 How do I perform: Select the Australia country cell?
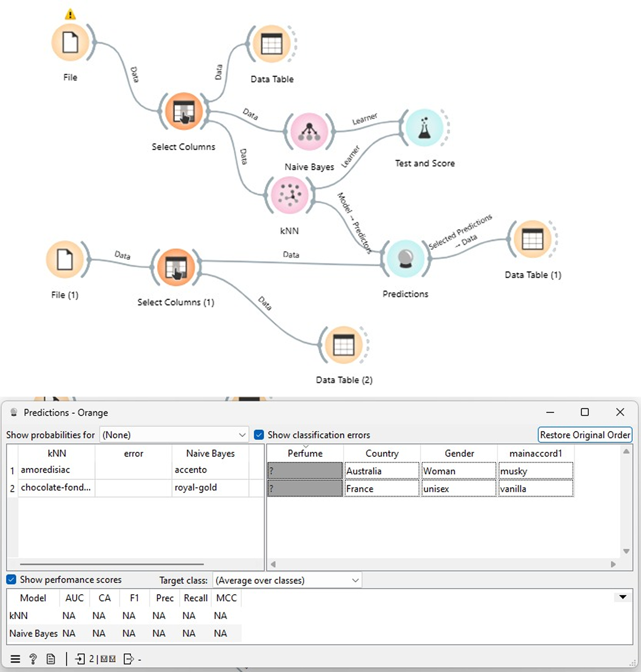point(382,471)
